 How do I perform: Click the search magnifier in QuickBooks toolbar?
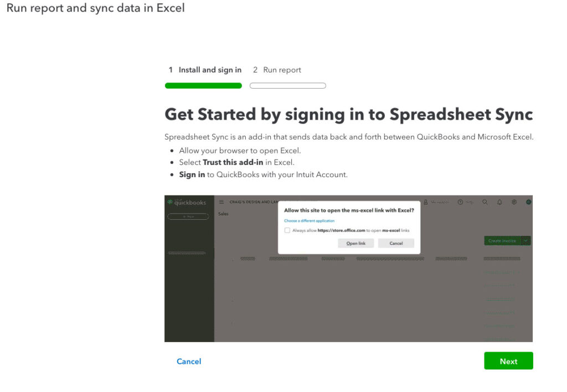[484, 202]
